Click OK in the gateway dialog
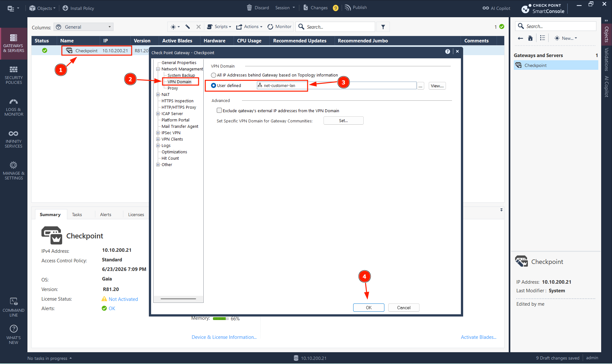The height and width of the screenshot is (364, 612). click(368, 308)
